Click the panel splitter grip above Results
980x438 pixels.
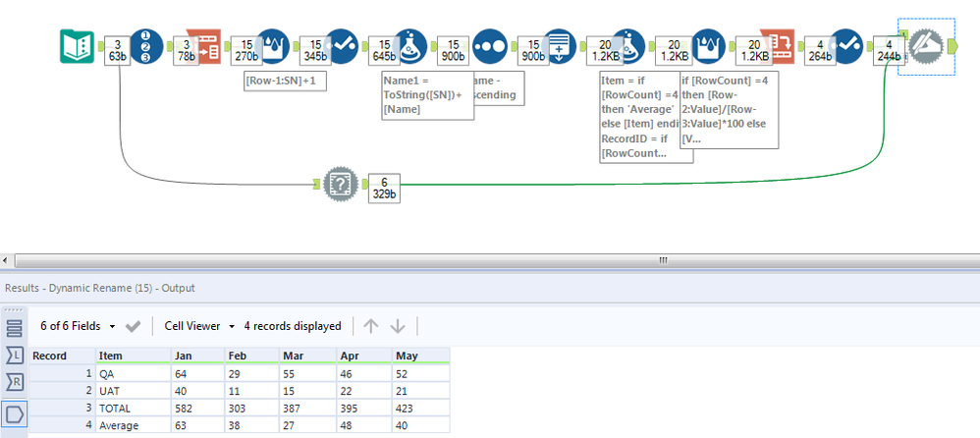[663, 260]
